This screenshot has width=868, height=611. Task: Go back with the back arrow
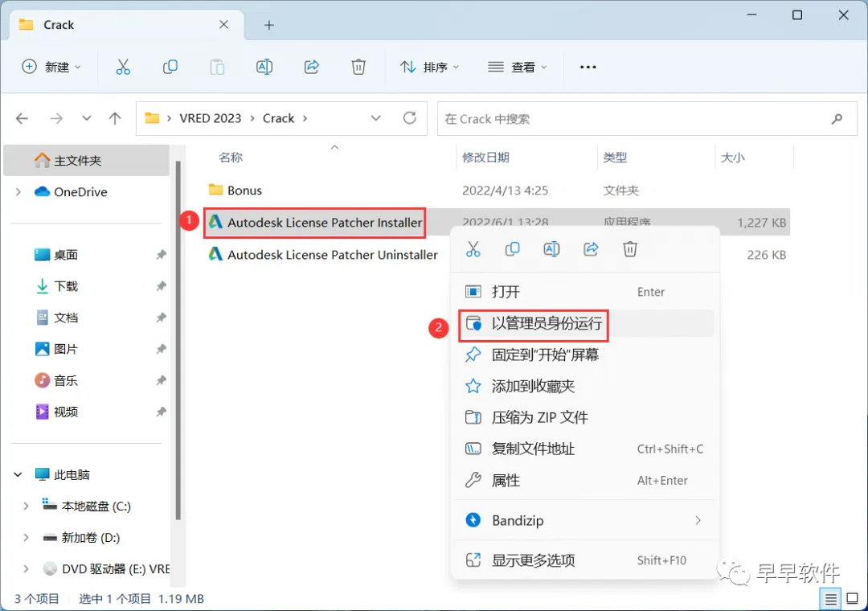coord(23,118)
